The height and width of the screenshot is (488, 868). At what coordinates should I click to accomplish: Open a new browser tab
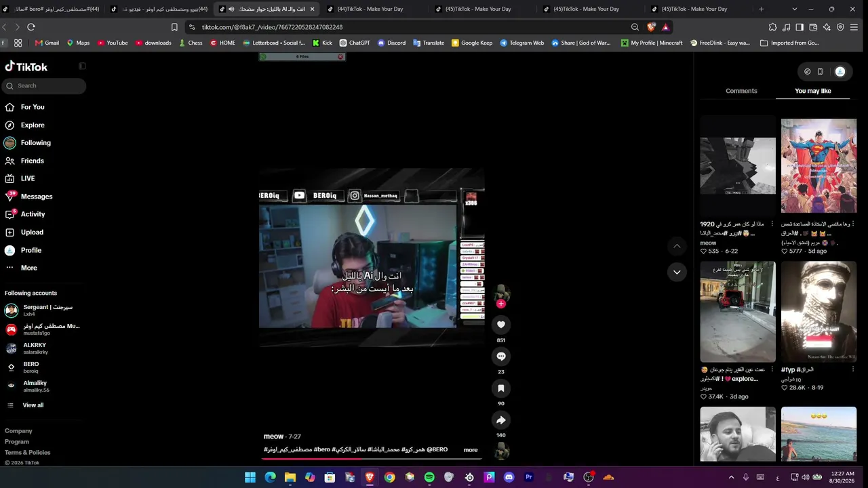(761, 9)
